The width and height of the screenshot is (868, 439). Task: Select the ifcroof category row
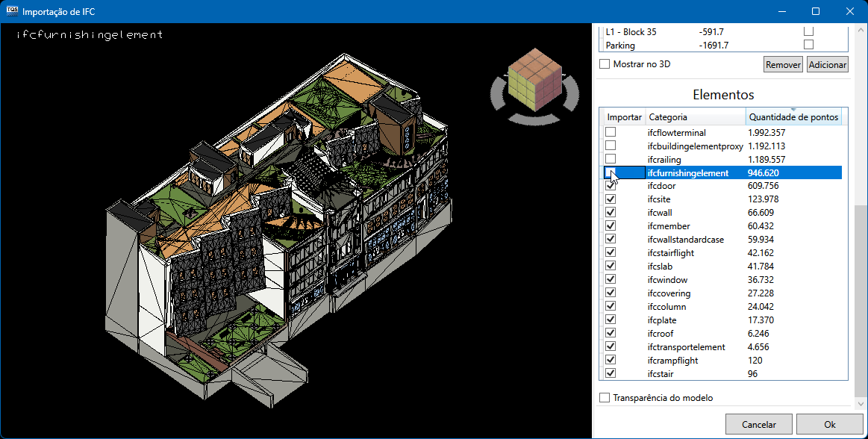tap(660, 334)
